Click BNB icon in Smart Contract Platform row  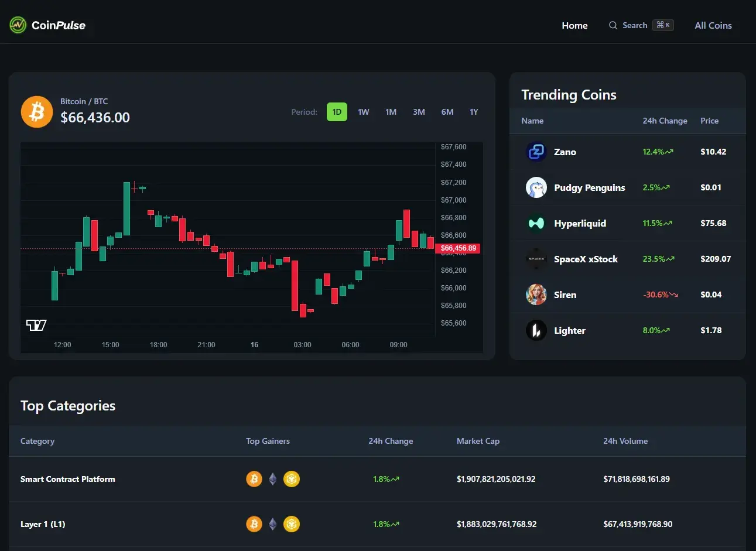292,479
